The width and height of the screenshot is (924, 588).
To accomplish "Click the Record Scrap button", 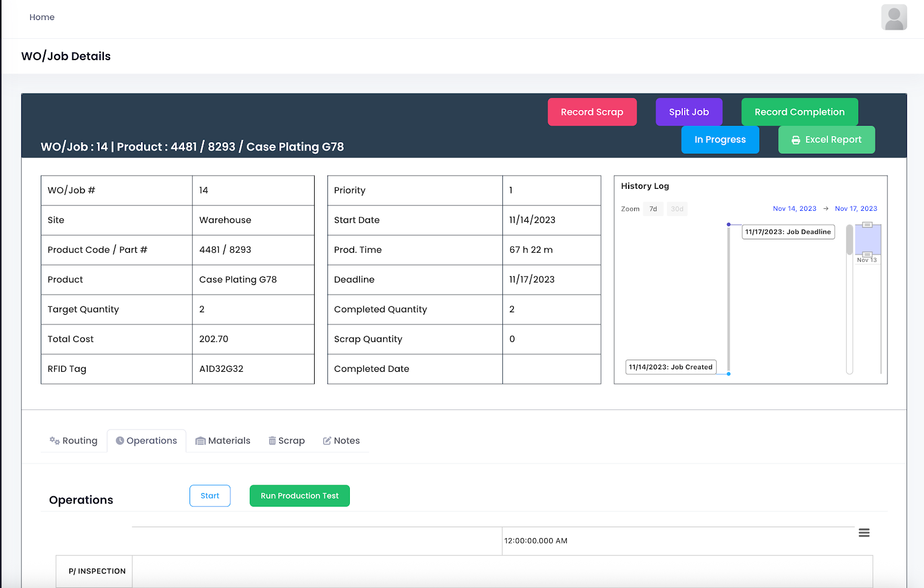I will [592, 112].
